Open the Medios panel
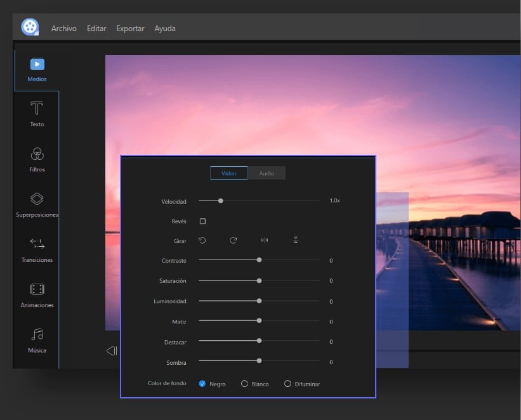This screenshot has width=521, height=420. (x=36, y=68)
